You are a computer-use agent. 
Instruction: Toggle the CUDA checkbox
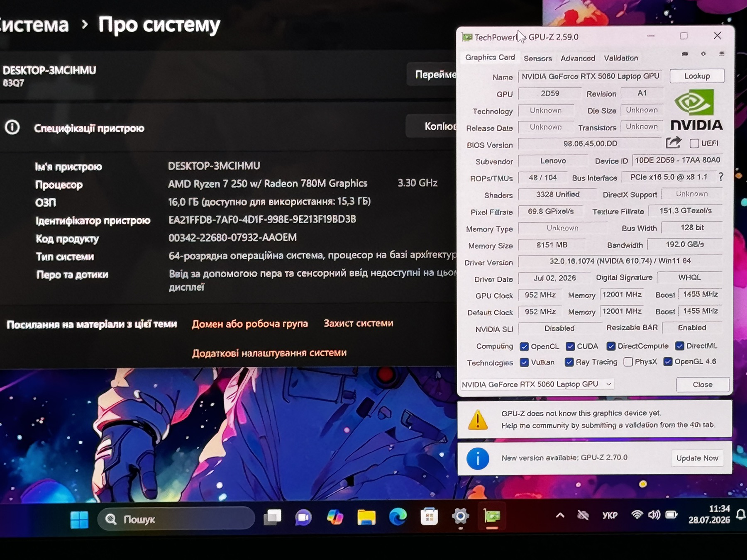(570, 346)
